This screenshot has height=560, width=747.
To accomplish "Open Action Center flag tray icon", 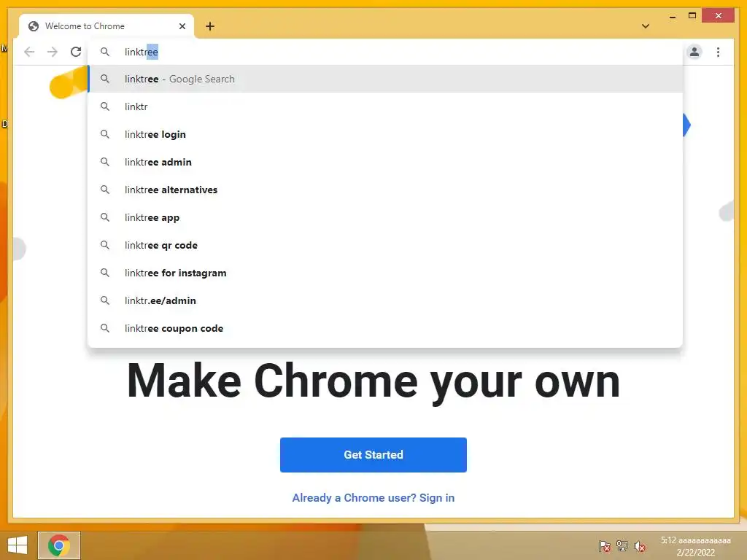I will (605, 545).
